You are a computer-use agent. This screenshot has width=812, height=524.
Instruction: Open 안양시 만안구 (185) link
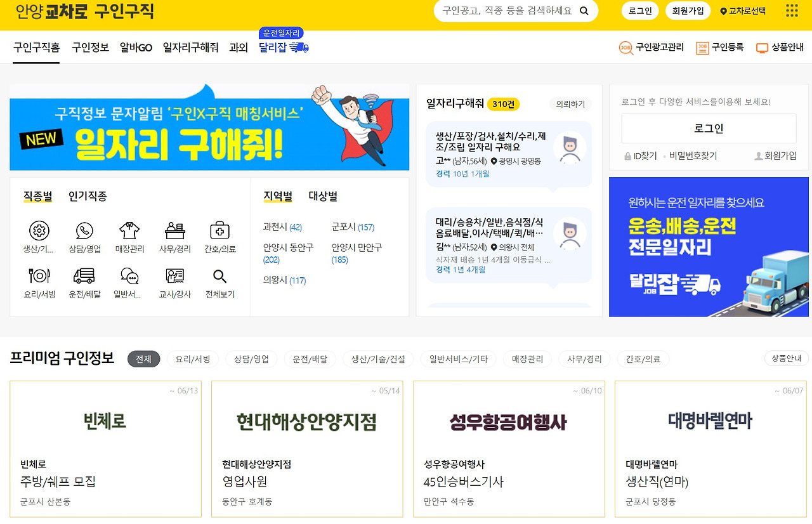point(357,253)
